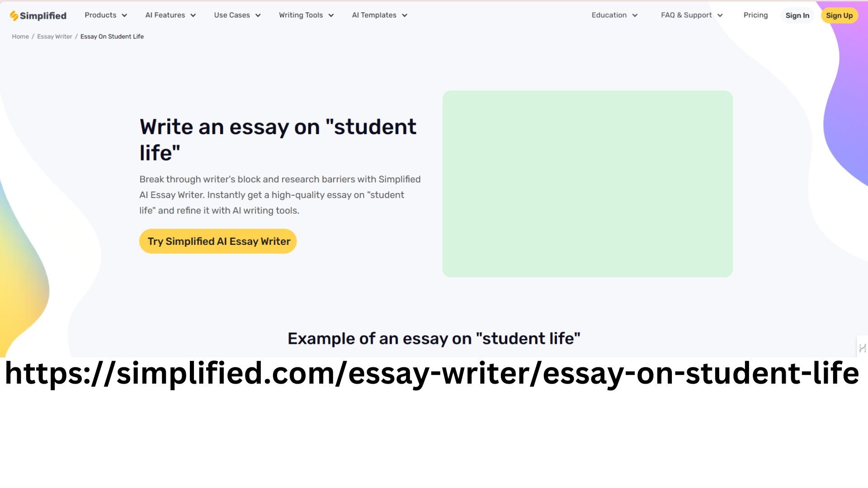Viewport: 868px width, 488px height.
Task: Click the Essay On Student Life breadcrumb
Action: tap(112, 37)
